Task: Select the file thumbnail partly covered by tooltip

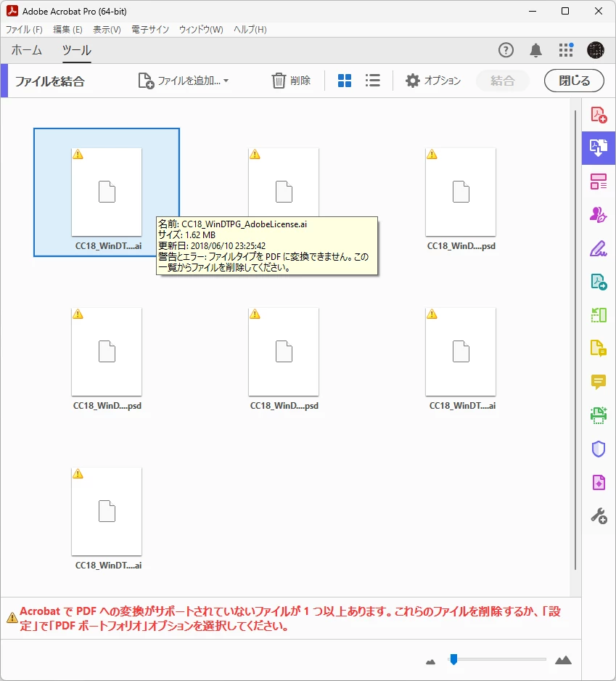Action: click(x=284, y=182)
